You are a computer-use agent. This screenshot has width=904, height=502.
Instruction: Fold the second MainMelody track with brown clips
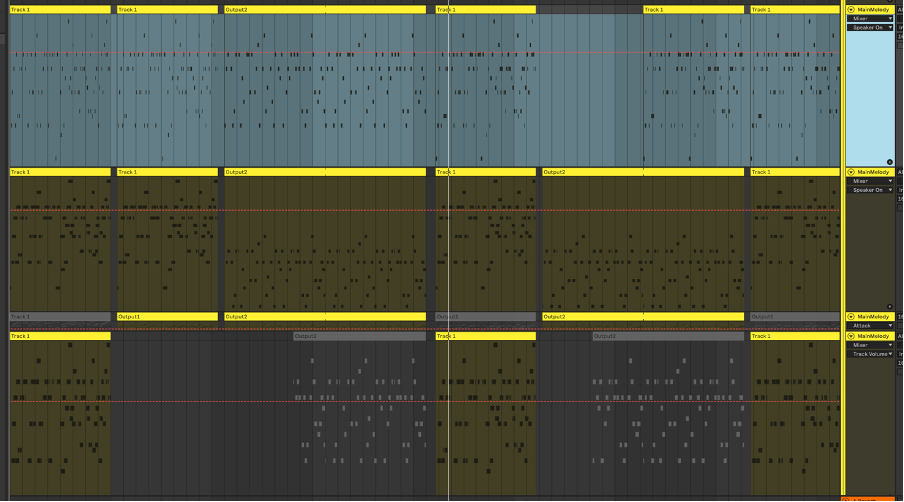851,172
